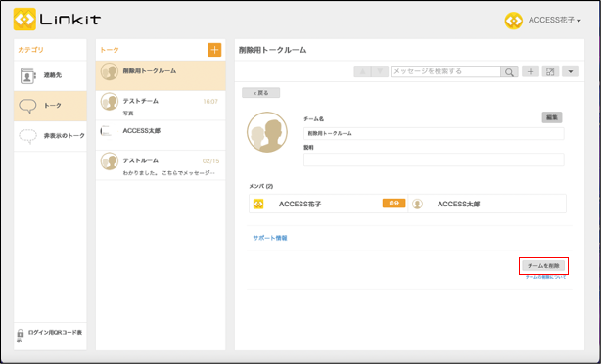
Task: Click ACCESS花子 member logo icon
Action: point(258,205)
